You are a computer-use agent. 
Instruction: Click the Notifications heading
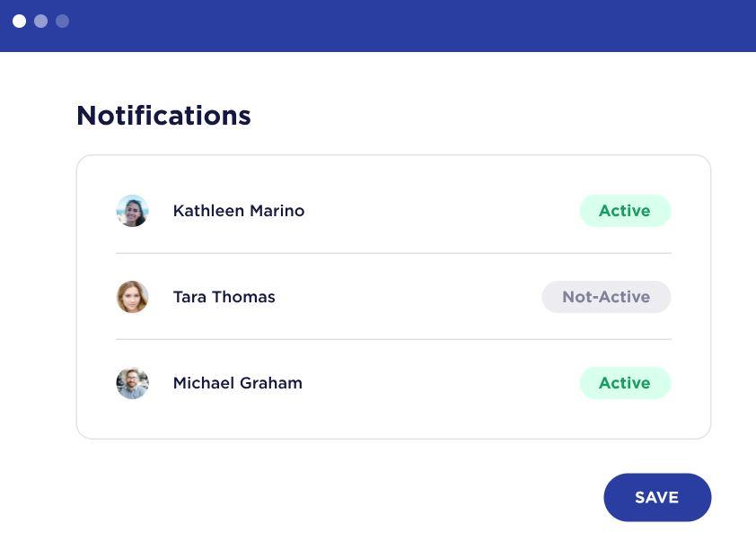pos(163,116)
